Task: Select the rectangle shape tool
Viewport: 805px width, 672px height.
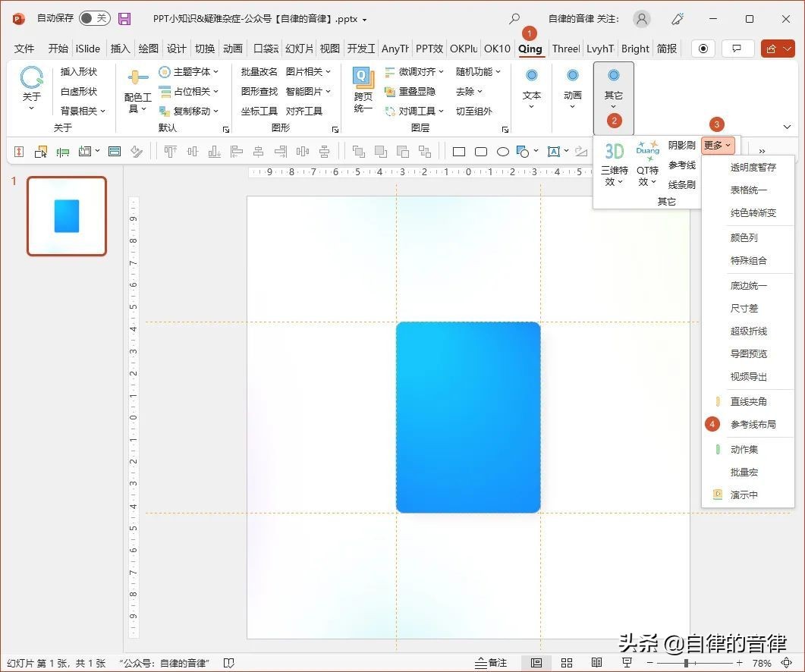Action: (459, 152)
